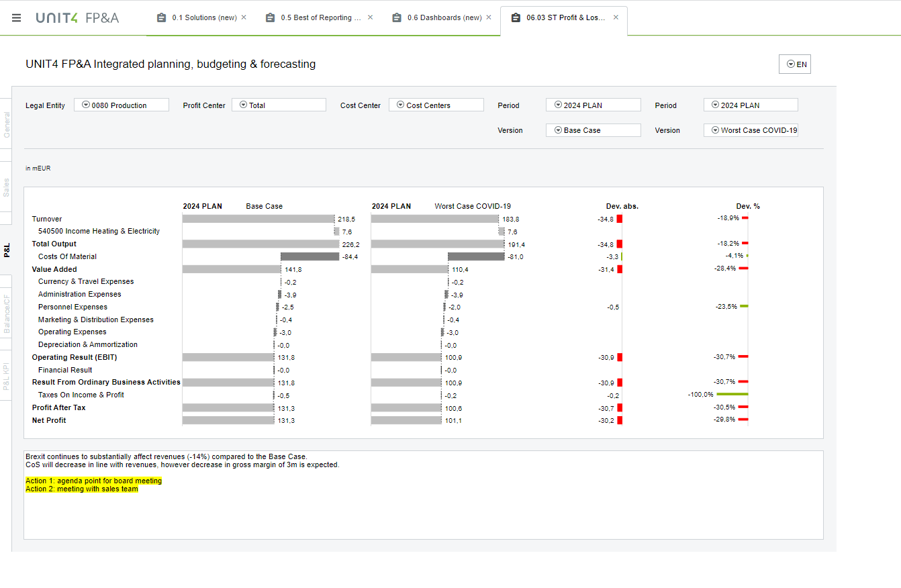This screenshot has height=588, width=901.
Task: Open the Cost Centers dropdown
Action: coord(436,105)
